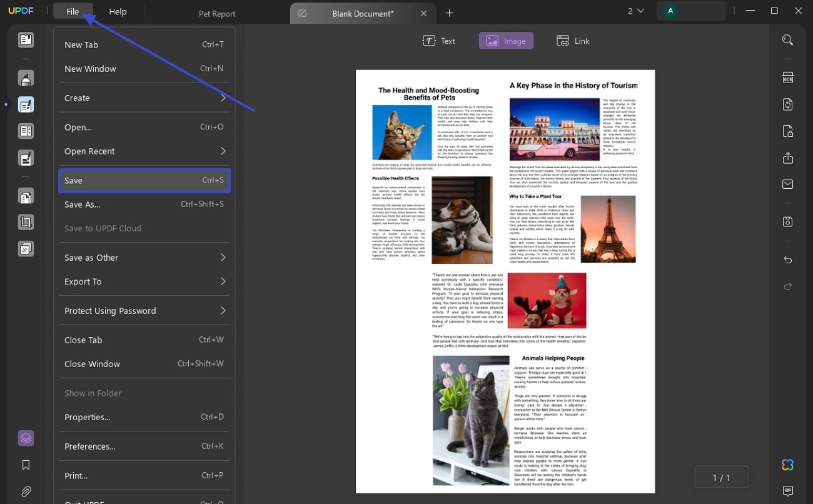Screen dimensions: 813x504
Task: Select the Crop Pages tool
Action: [x=26, y=221]
